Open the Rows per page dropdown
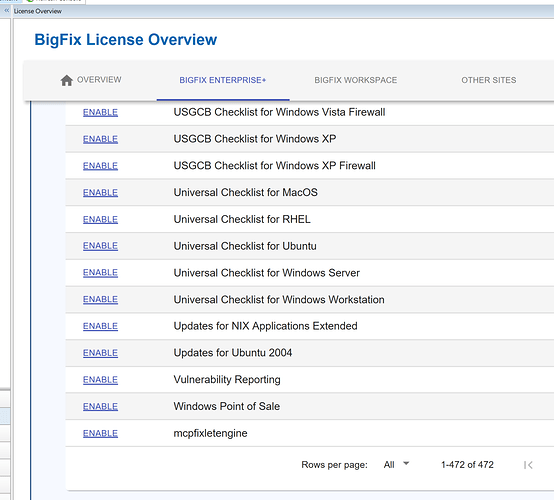 (396, 464)
